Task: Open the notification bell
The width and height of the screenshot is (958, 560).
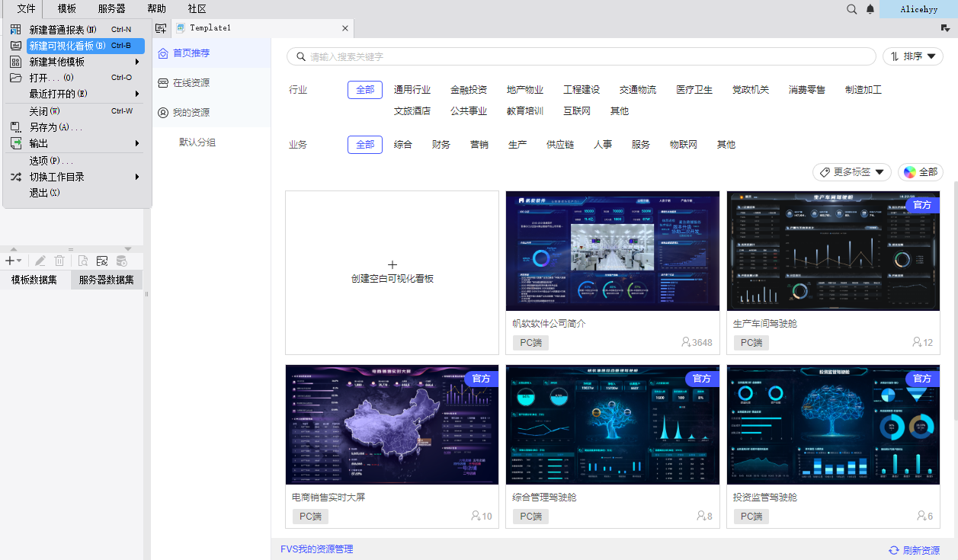Action: click(x=870, y=9)
